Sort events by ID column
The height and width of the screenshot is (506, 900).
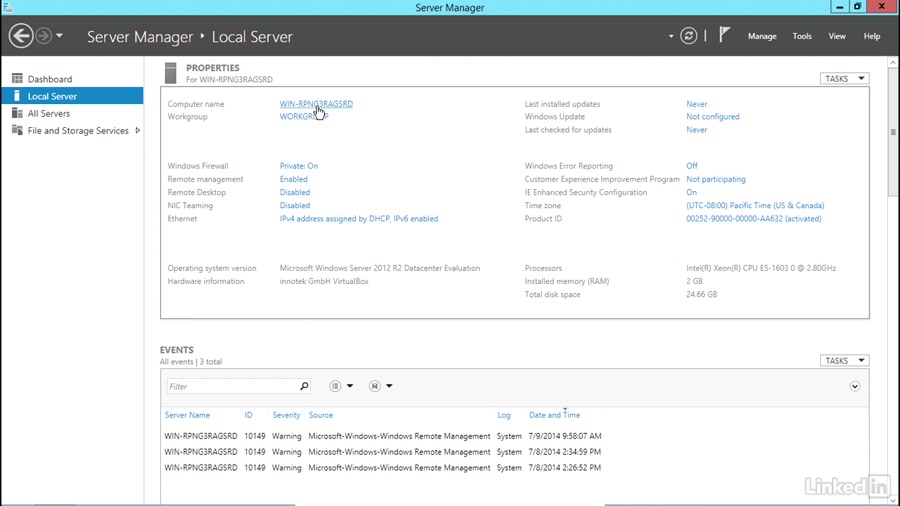point(248,415)
